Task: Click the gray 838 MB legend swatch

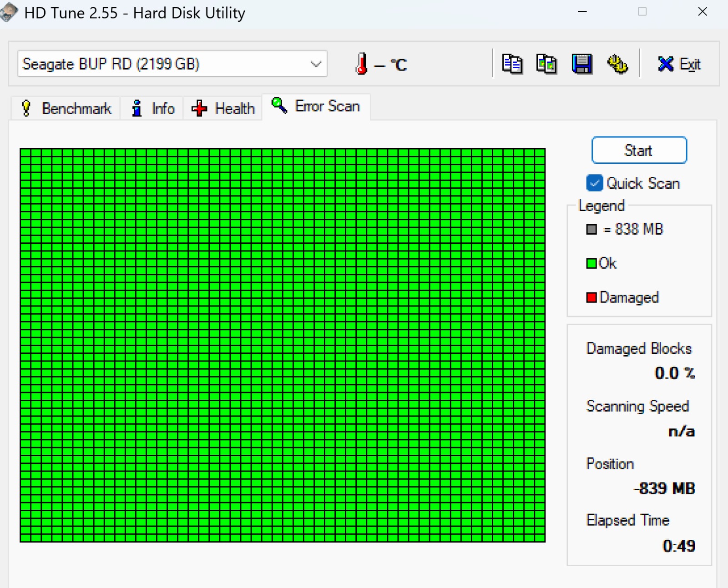Action: (x=591, y=229)
